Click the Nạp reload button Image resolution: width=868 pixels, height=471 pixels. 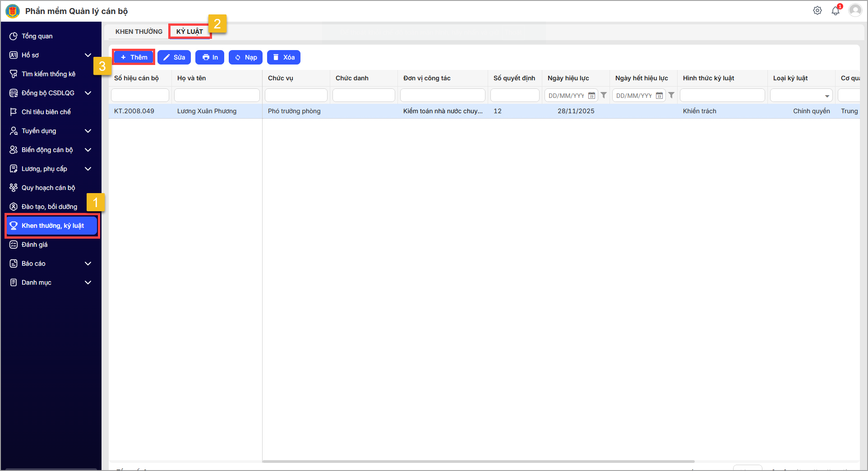click(245, 57)
